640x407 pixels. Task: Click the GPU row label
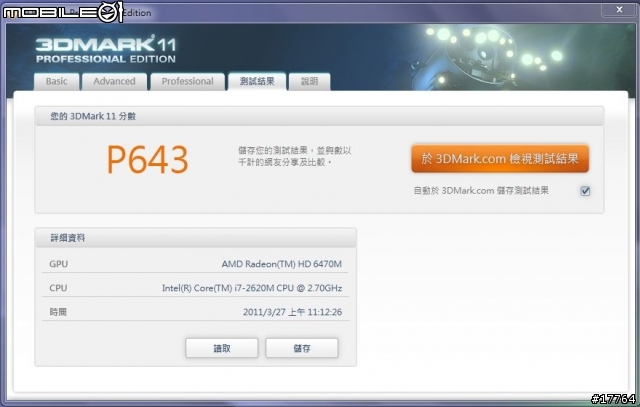pos(58,264)
